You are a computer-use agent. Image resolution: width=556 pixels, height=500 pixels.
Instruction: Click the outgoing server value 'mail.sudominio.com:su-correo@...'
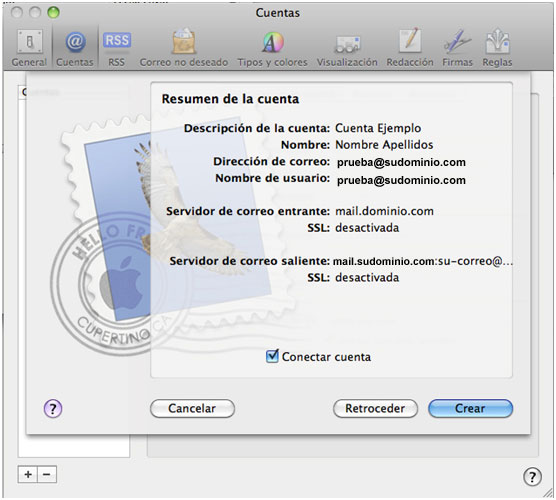(423, 261)
